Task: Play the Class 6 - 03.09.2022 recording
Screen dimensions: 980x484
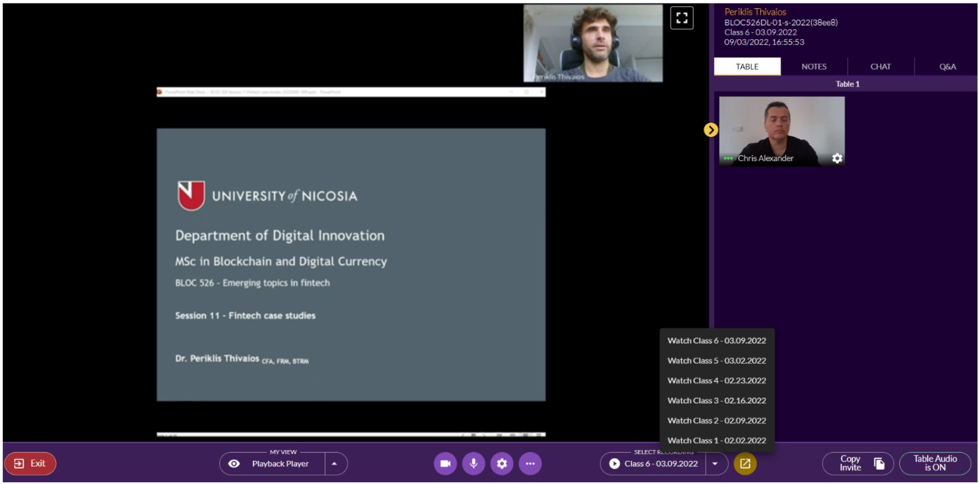Action: click(615, 464)
